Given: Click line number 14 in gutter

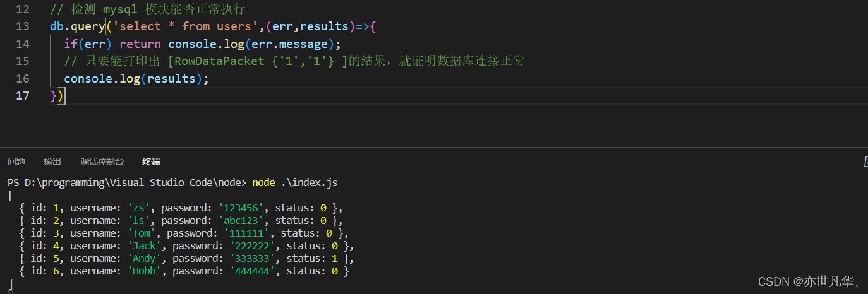Looking at the screenshot, I should 22,44.
